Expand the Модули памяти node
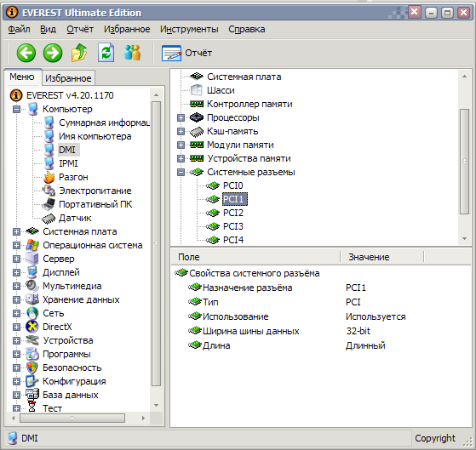 (x=181, y=145)
